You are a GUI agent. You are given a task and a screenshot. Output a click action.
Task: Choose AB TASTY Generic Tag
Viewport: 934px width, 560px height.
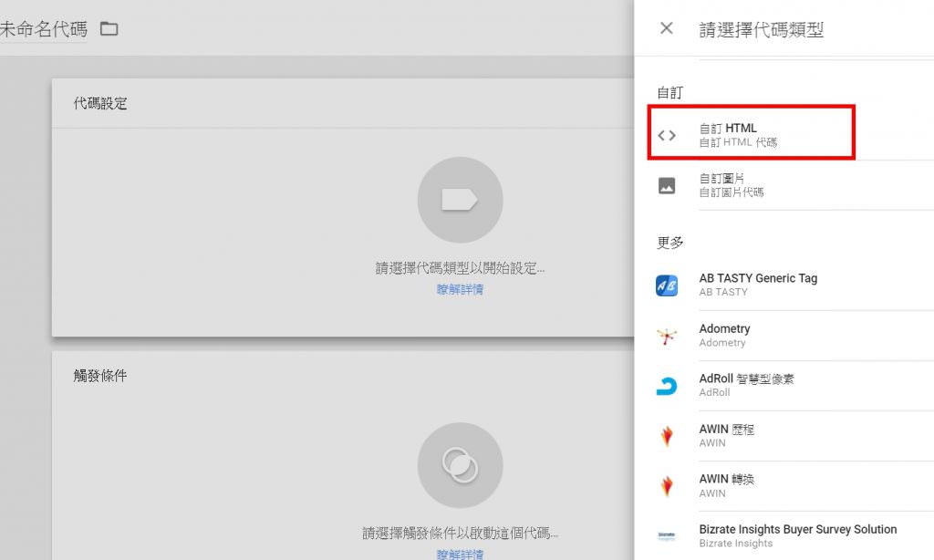tap(758, 285)
